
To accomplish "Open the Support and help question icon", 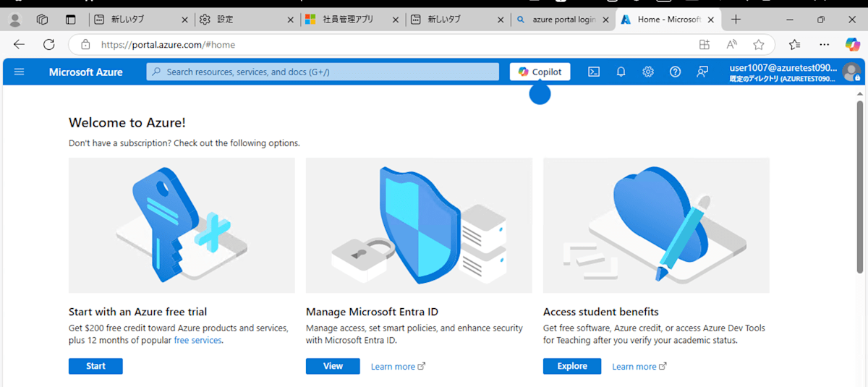I will click(675, 72).
